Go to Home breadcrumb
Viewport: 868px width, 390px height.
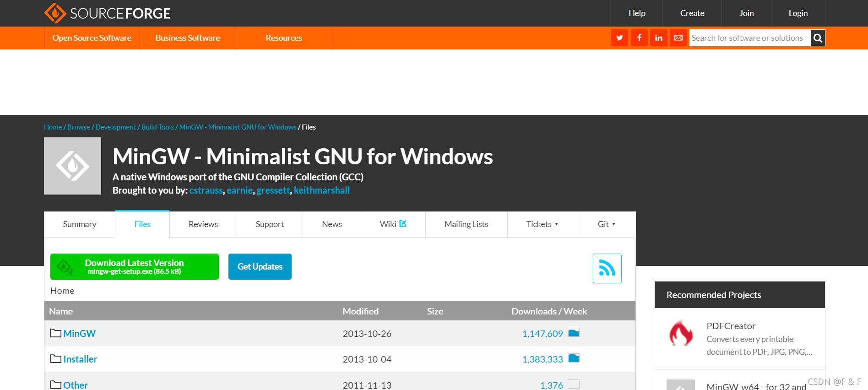point(53,127)
